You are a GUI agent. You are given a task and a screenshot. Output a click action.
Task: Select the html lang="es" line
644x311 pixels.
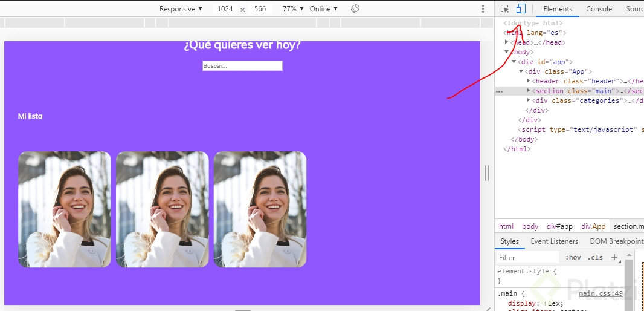(x=534, y=33)
